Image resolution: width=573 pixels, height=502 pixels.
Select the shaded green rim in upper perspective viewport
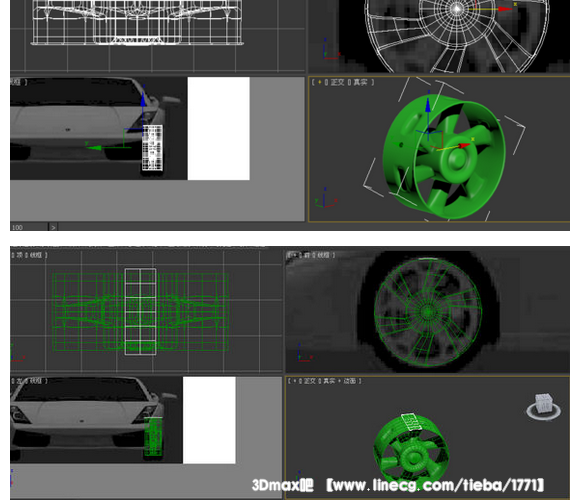pos(444,156)
